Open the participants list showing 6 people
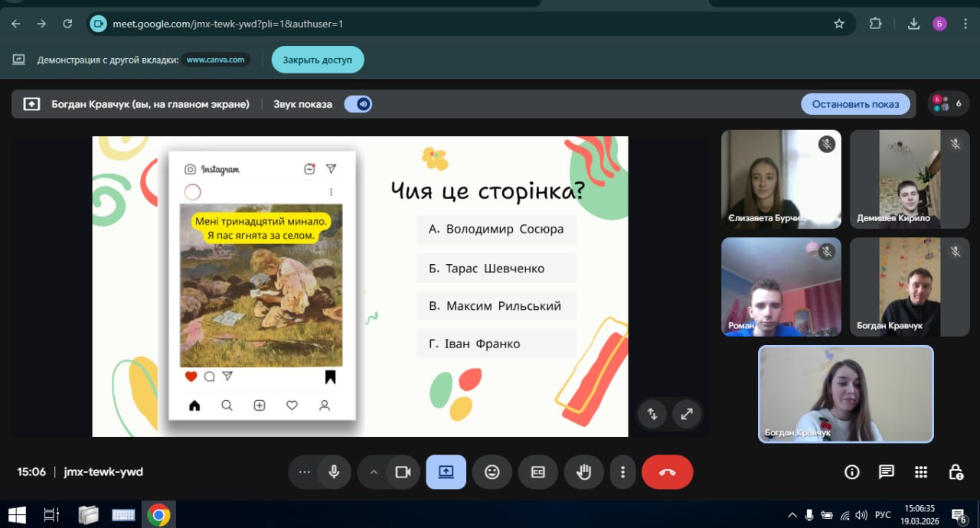This screenshot has width=980, height=528. (948, 103)
